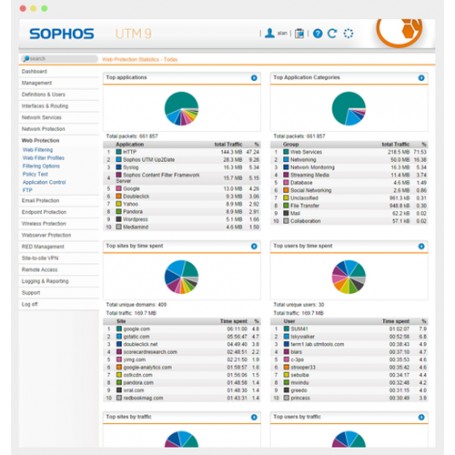
Task: Go to FTP page
Action: (x=27, y=190)
